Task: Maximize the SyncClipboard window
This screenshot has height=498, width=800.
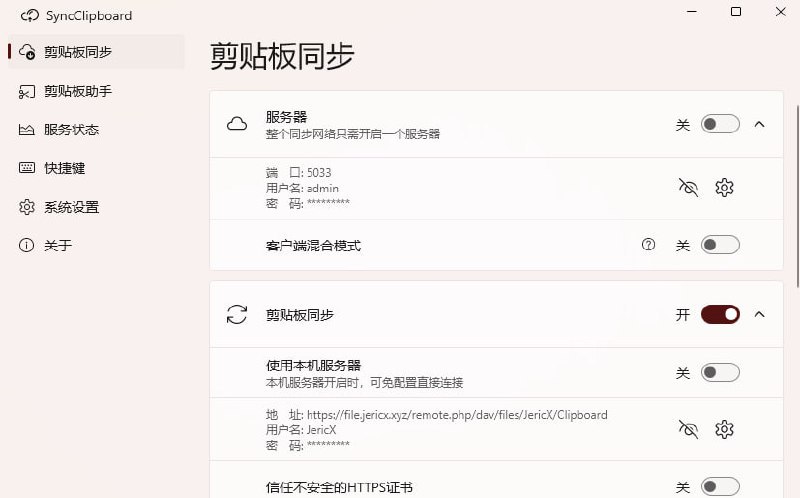Action: click(736, 12)
